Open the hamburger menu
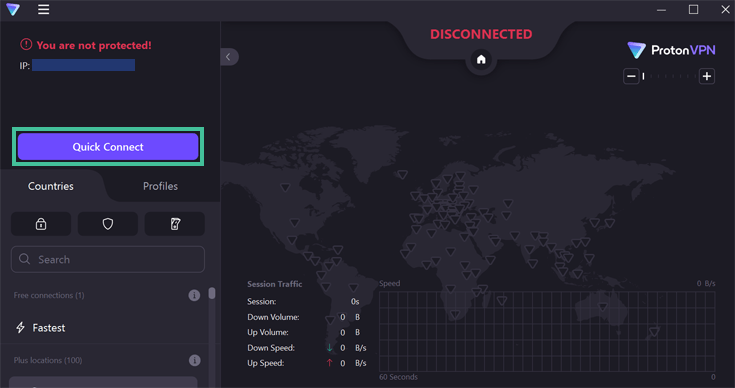The image size is (735, 388). (44, 9)
